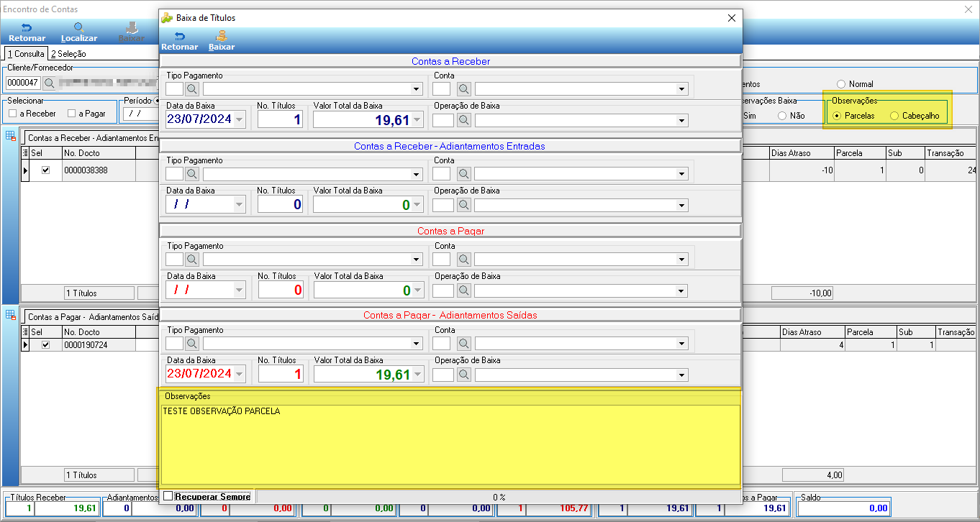The image size is (980, 522).
Task: Tick the 'a Receber' selection checkbox
Action: click(13, 114)
